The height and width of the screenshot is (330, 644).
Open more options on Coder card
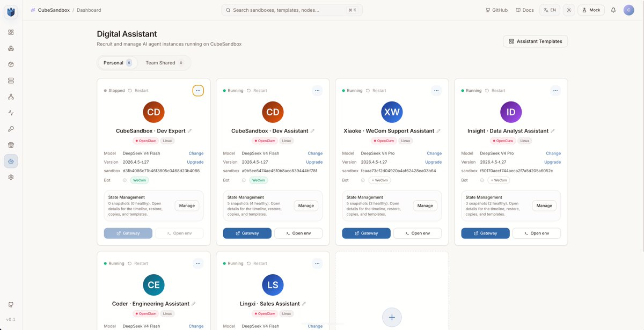[198, 263]
